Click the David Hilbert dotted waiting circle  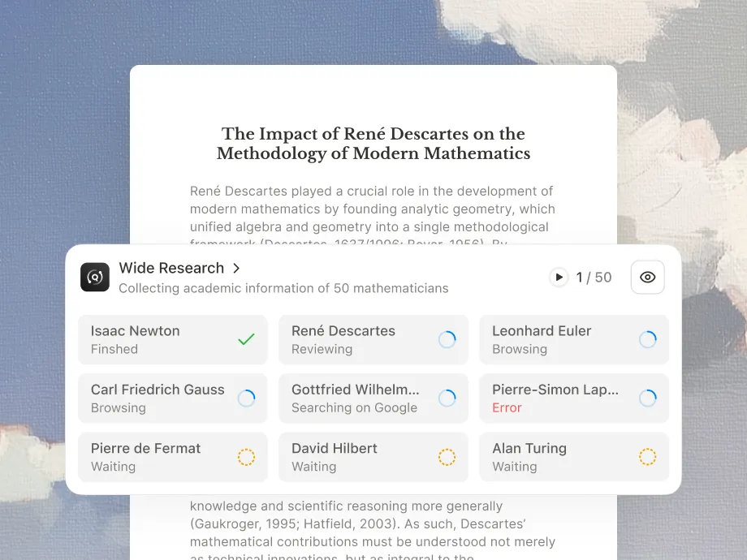(x=447, y=457)
